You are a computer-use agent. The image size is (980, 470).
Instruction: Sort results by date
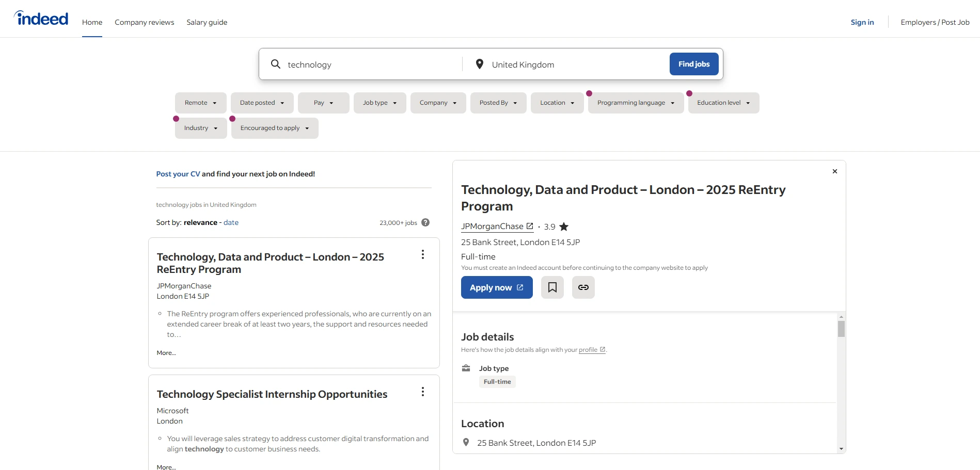[x=231, y=222]
